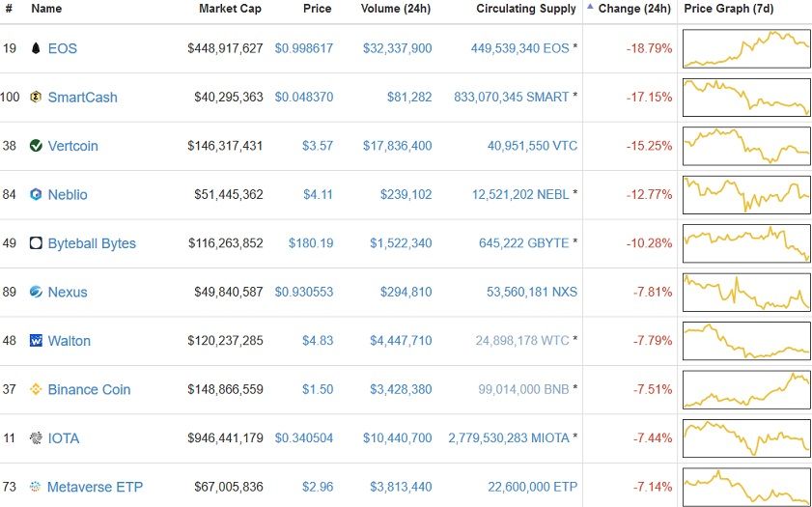Click the Binance Coin logo icon
The image size is (812, 507).
click(x=36, y=390)
